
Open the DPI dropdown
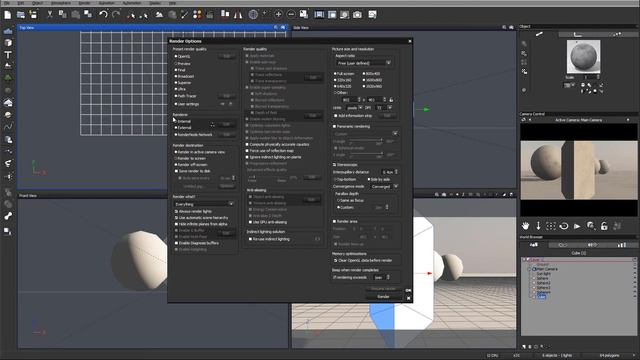[x=384, y=108]
